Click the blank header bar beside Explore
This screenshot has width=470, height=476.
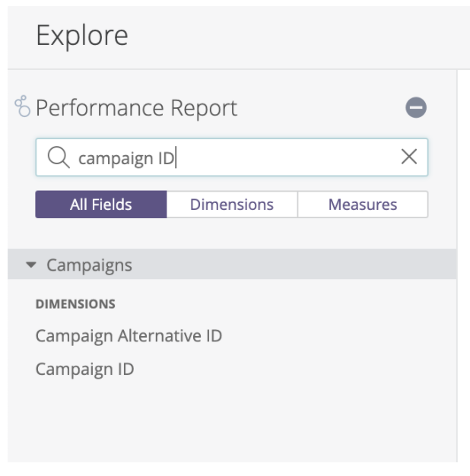coord(304,36)
